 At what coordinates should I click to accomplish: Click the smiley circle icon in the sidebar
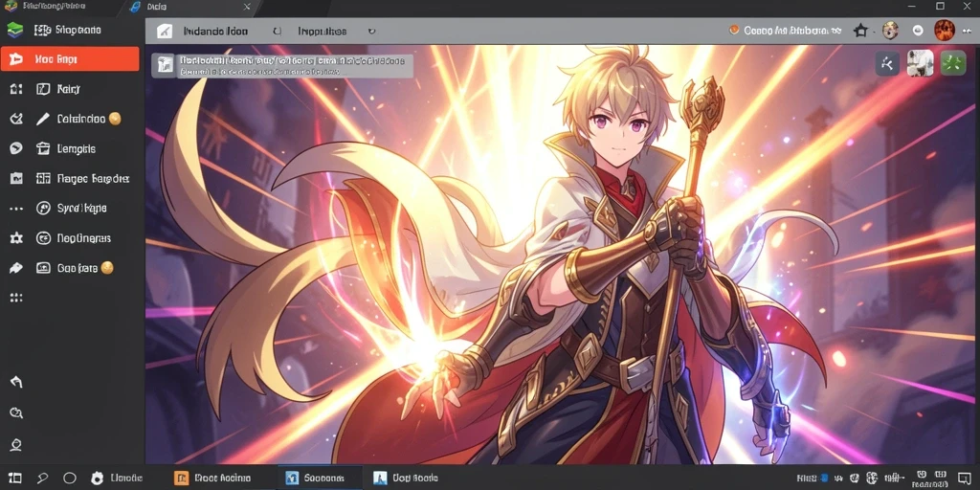tap(42, 238)
